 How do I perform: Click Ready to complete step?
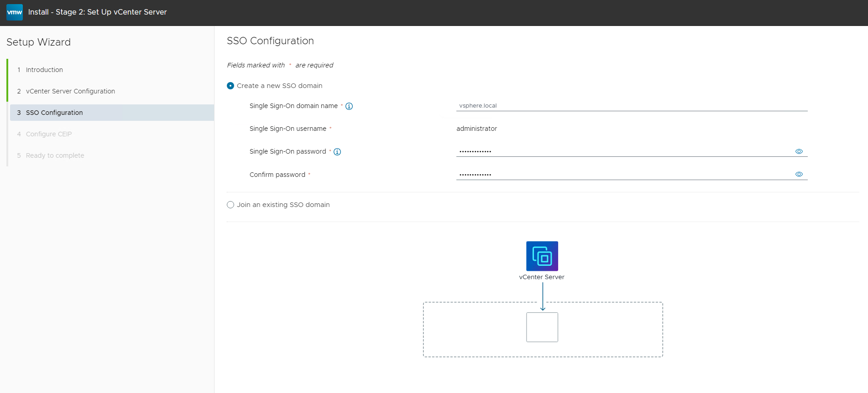55,155
